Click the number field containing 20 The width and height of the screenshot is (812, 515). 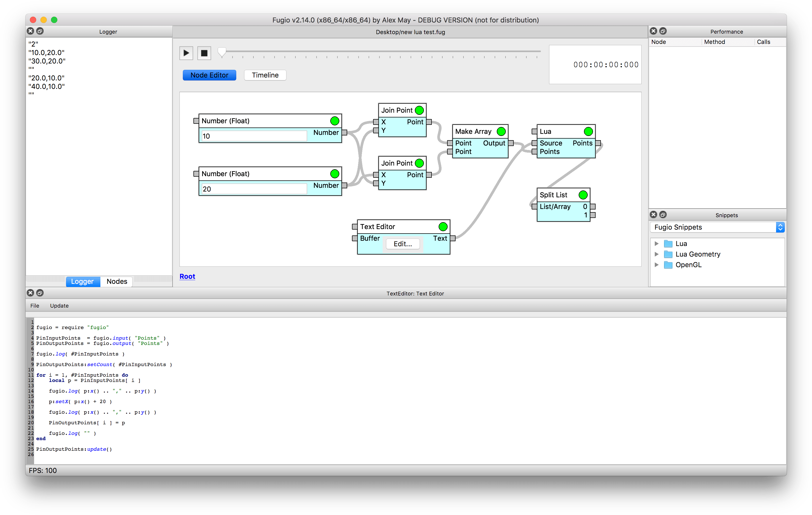pyautogui.click(x=254, y=189)
